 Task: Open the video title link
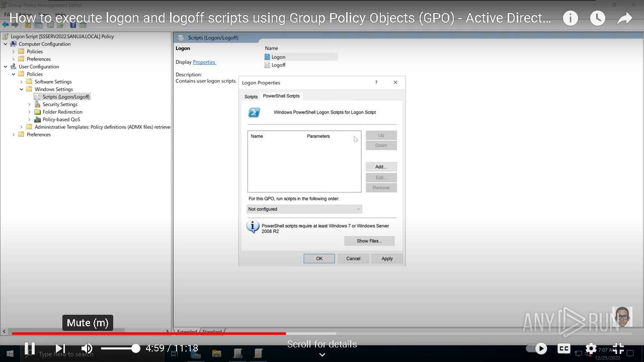coord(280,19)
